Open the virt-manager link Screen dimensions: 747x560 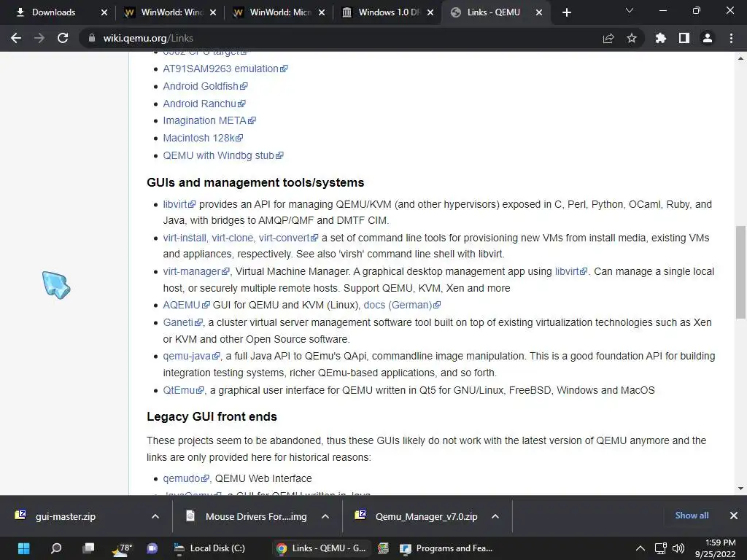coord(196,271)
